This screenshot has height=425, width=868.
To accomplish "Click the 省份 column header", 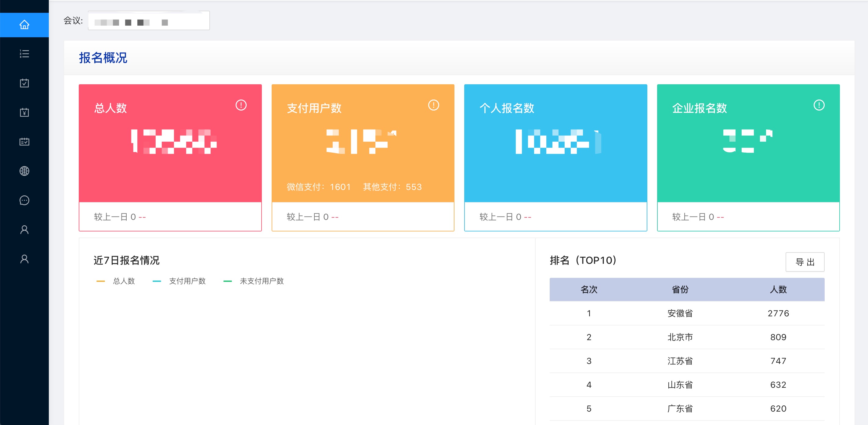I will pyautogui.click(x=680, y=289).
